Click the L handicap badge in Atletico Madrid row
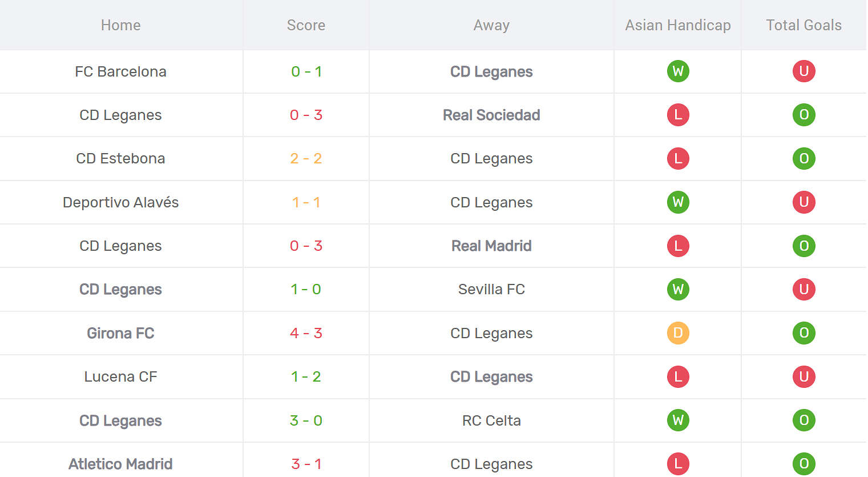868x477 pixels. click(678, 464)
